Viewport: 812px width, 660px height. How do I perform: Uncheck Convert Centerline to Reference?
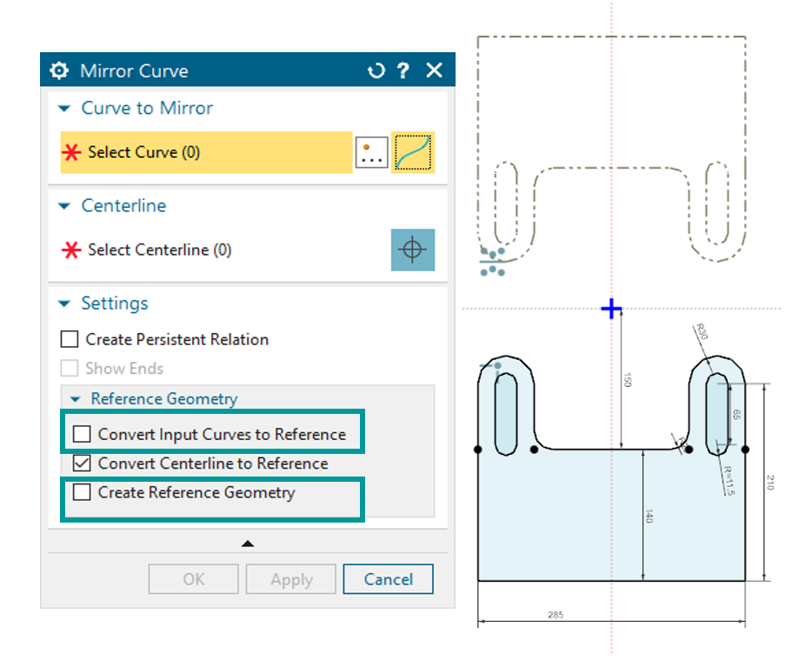coord(83,463)
